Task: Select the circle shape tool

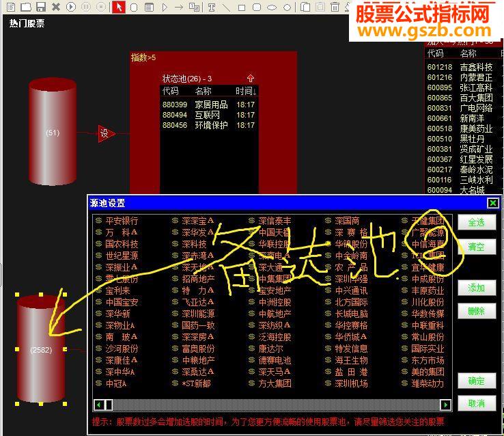Action: coord(287,8)
